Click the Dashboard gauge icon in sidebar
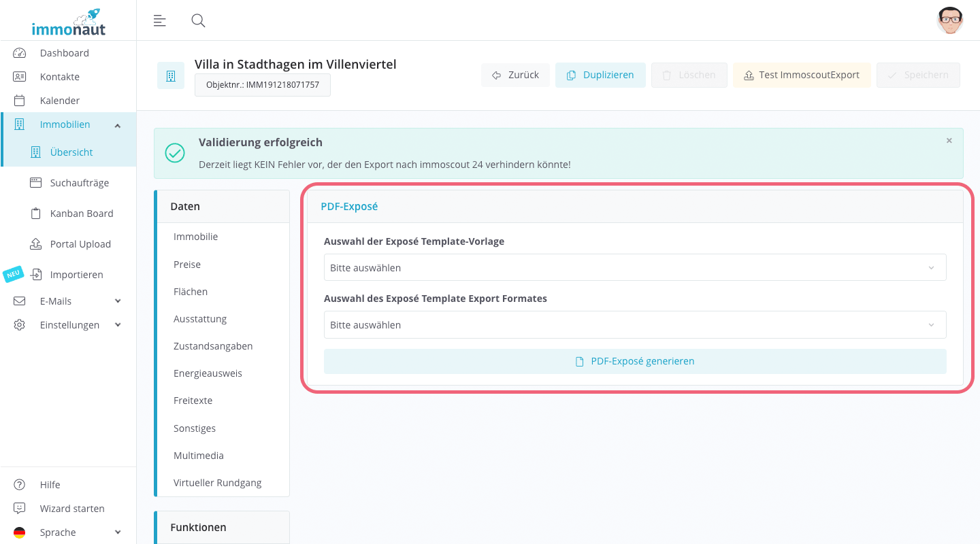Image resolution: width=980 pixels, height=544 pixels. coord(19,53)
